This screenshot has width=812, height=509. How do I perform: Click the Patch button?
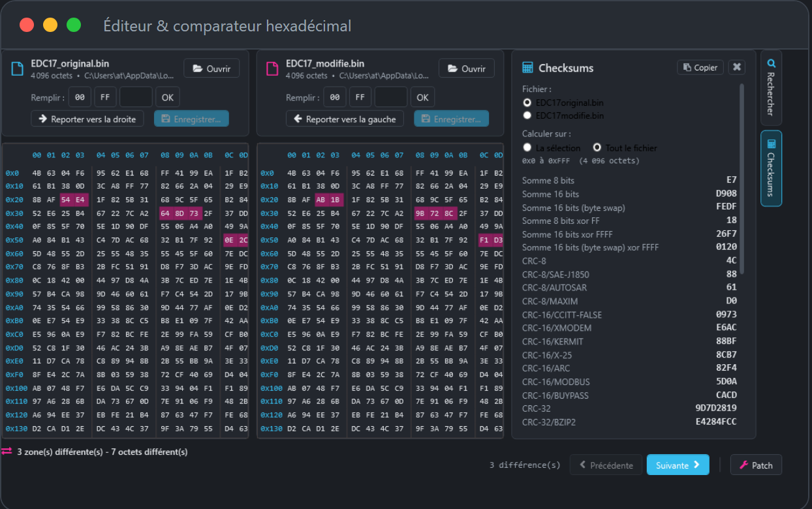click(x=756, y=465)
